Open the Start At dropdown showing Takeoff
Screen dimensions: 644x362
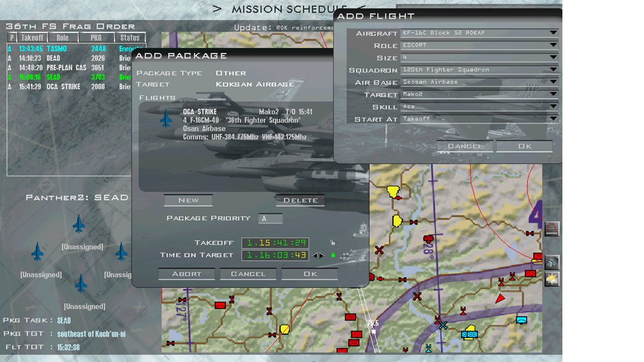[x=479, y=119]
